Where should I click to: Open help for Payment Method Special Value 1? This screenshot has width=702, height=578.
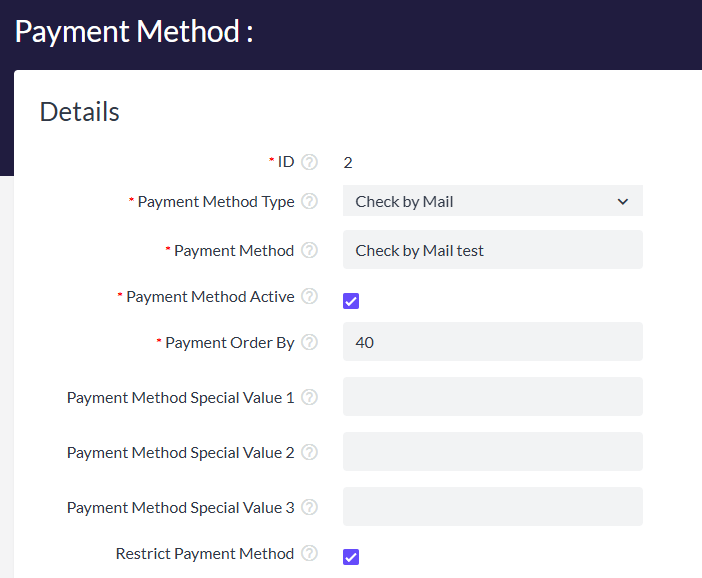[309, 397]
